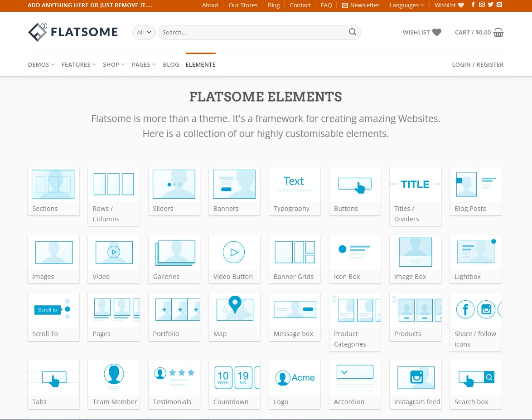Open the Blog Posts element card
Image resolution: width=532 pixels, height=420 pixels.
coord(476,191)
